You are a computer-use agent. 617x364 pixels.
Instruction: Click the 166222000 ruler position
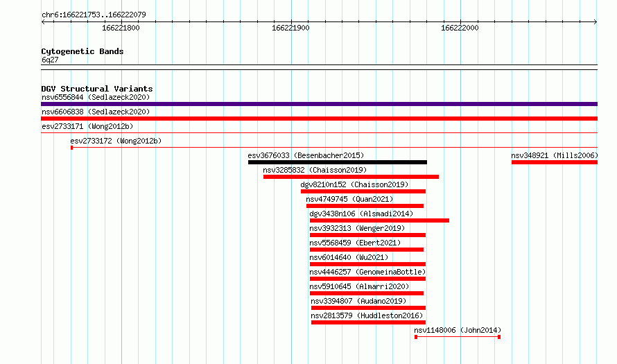point(460,28)
